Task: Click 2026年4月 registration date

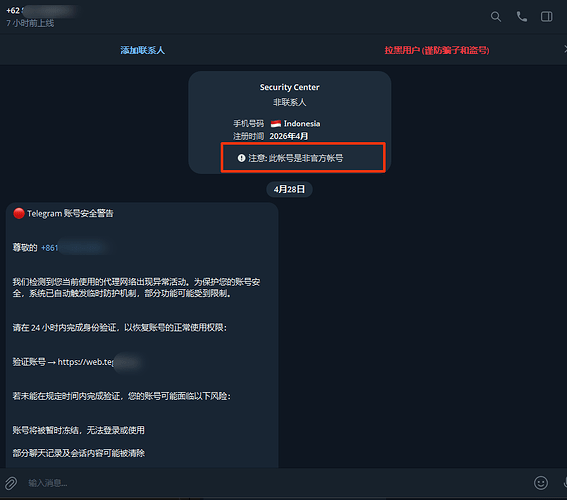Action: click(289, 136)
